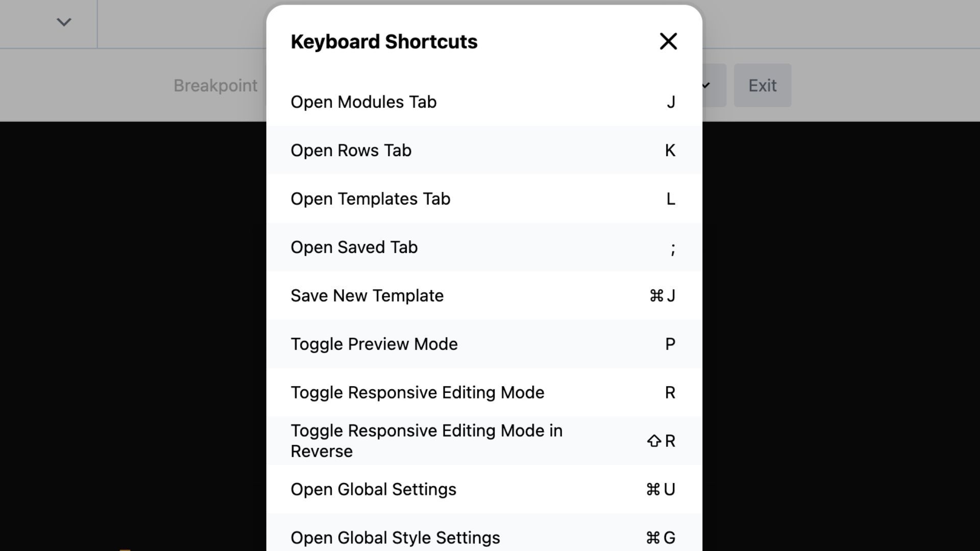Click the Exit button

(763, 86)
